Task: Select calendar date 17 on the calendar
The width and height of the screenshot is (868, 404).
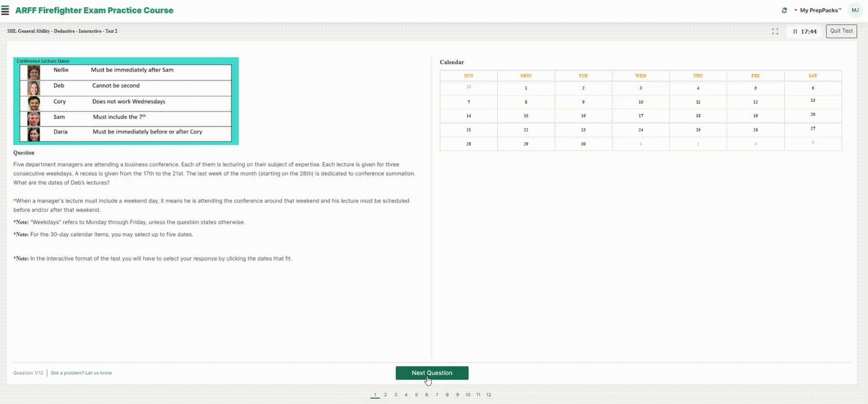Action: (641, 116)
